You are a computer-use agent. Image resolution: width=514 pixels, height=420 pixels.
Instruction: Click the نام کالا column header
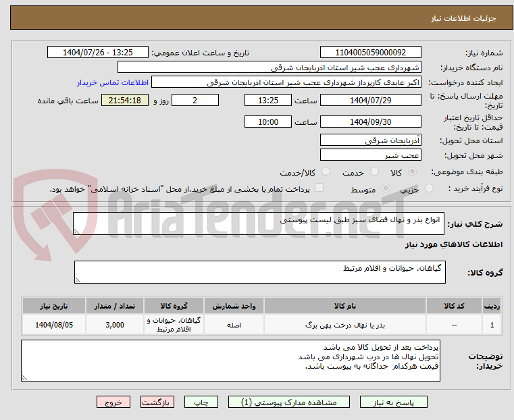pyautogui.click(x=345, y=306)
